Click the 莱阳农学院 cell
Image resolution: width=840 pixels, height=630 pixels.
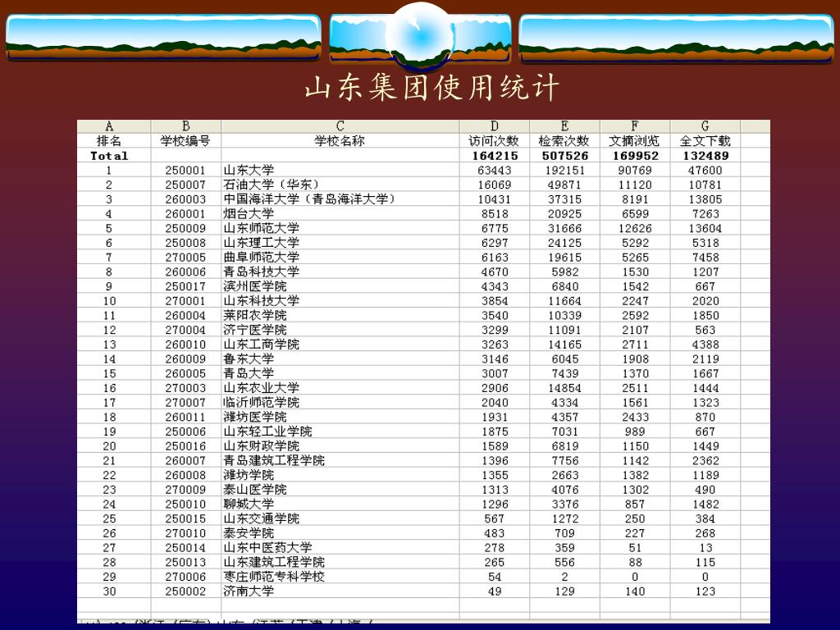[340, 315]
